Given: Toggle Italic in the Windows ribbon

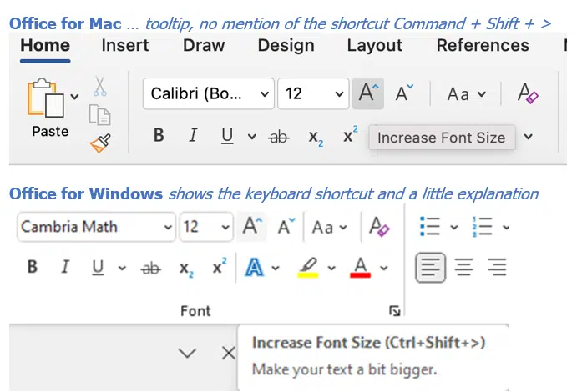Looking at the screenshot, I should point(65,267).
